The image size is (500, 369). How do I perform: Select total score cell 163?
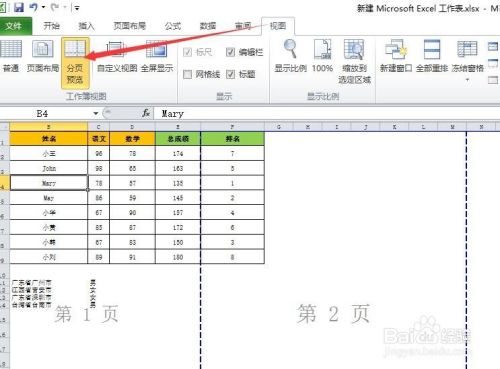pyautogui.click(x=178, y=168)
